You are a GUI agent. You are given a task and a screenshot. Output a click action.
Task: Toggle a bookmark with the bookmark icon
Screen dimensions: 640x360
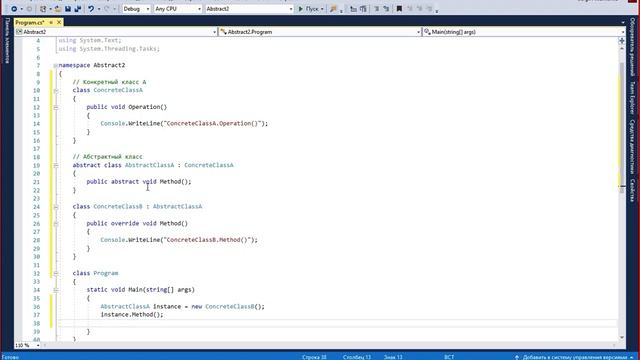pyautogui.click(x=399, y=9)
